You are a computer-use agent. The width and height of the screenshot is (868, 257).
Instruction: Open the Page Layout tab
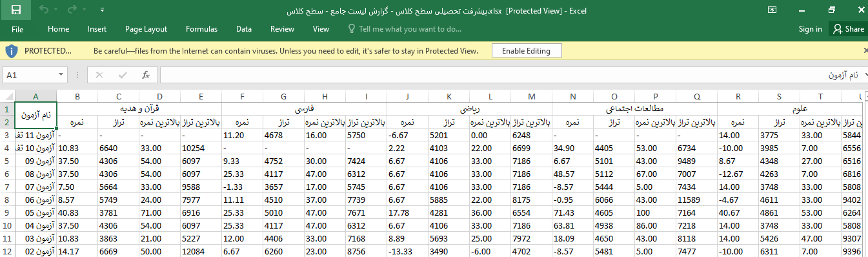(x=146, y=29)
